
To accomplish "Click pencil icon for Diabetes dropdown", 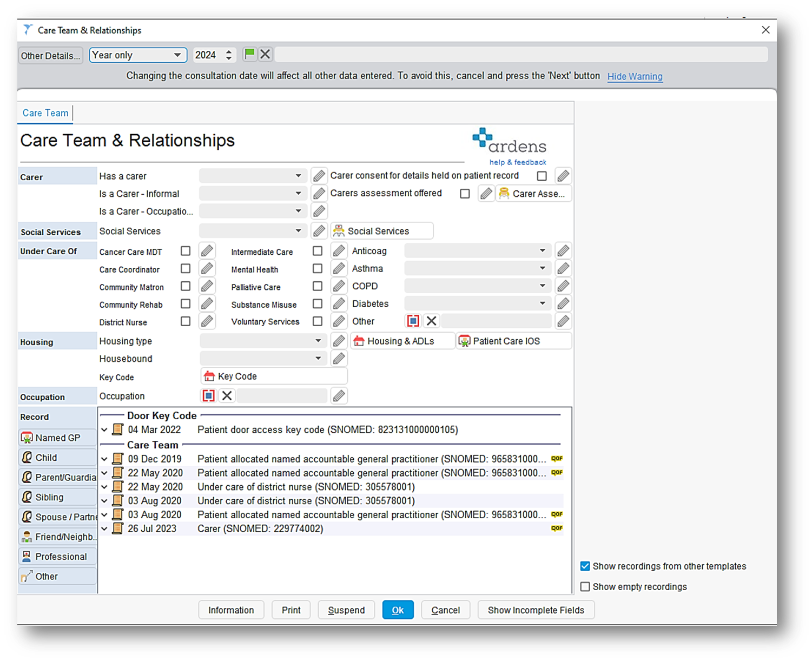I will click(563, 304).
